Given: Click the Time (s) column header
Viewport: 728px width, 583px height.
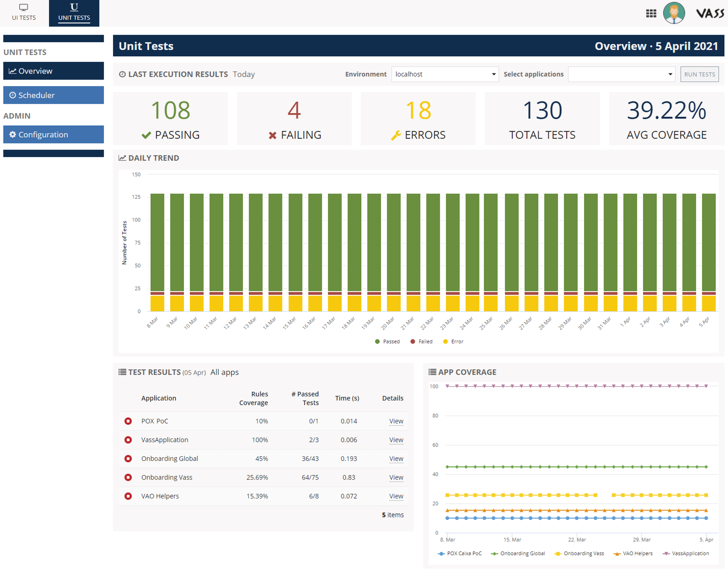Looking at the screenshot, I should click(x=347, y=398).
